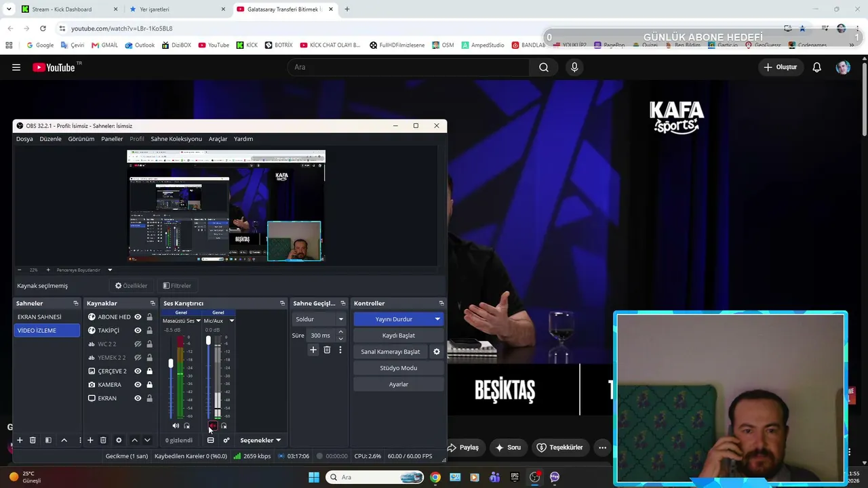Viewport: 868px width, 488px height.
Task: Open OBS Ayarlar button
Action: 399,384
